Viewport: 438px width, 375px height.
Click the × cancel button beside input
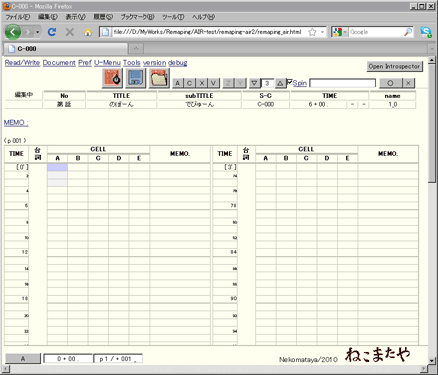pyautogui.click(x=408, y=83)
